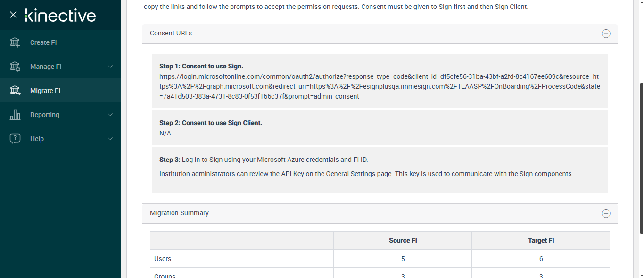Click the Create FI bank icon
644x278 pixels.
15,42
